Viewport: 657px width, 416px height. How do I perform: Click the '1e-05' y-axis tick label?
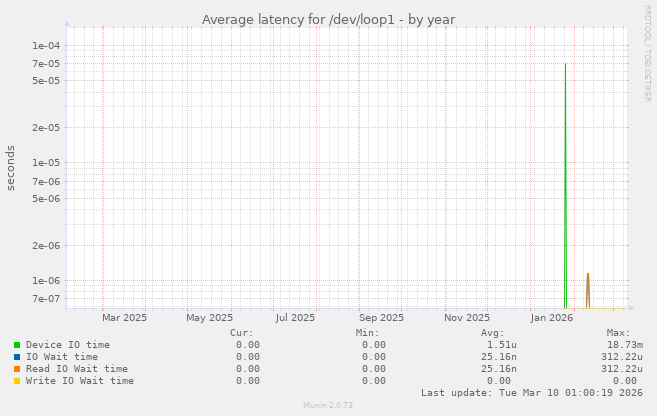[x=46, y=163]
